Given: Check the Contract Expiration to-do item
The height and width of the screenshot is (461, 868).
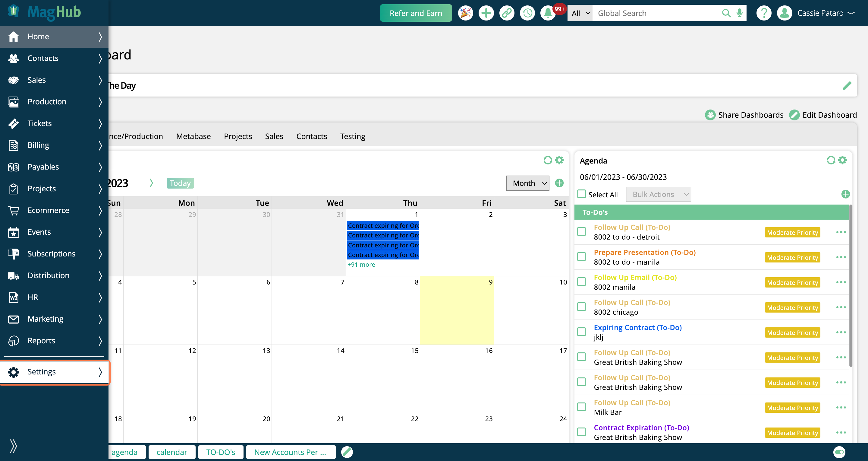Looking at the screenshot, I should (x=581, y=432).
